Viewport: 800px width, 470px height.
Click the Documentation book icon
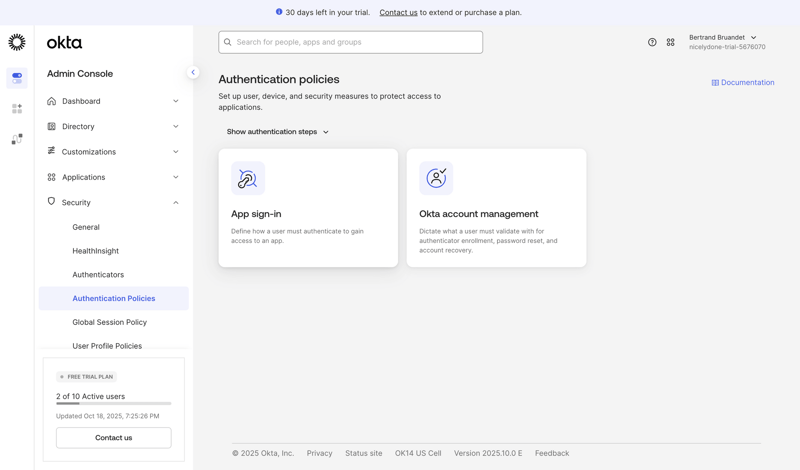pos(715,83)
